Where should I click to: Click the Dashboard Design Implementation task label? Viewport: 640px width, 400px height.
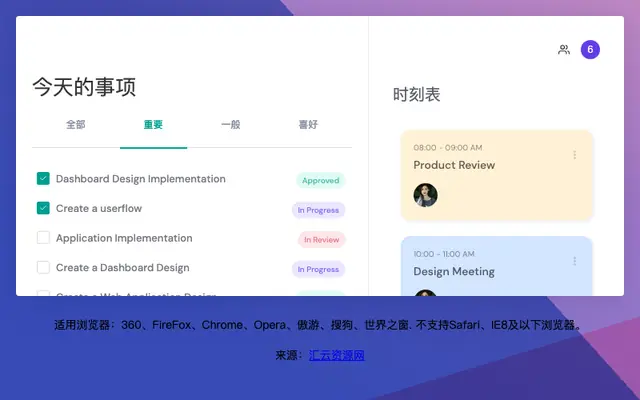coord(140,179)
